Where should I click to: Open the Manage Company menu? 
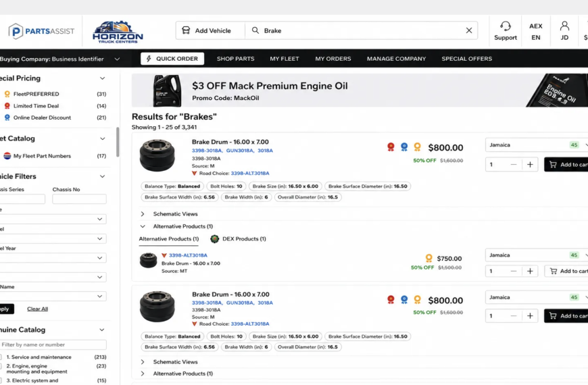(x=396, y=59)
